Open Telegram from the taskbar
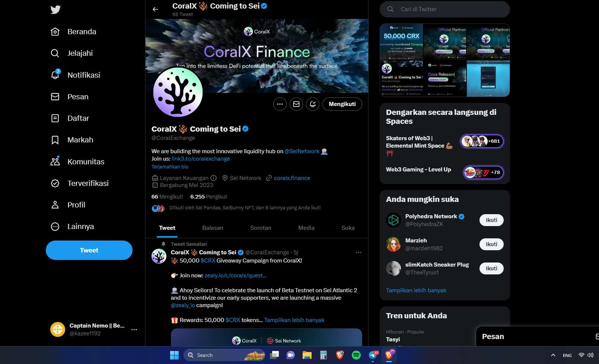The width and height of the screenshot is (599, 364). [373, 355]
